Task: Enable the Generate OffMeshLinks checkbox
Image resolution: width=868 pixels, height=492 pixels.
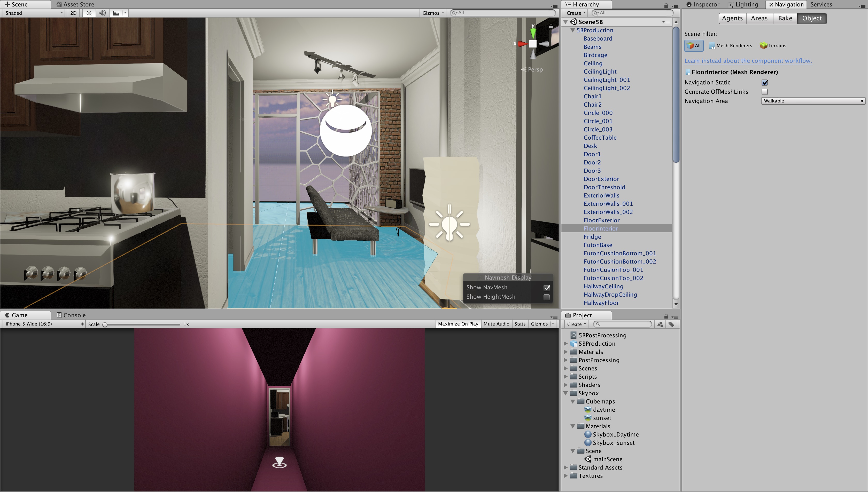Action: [x=764, y=92]
